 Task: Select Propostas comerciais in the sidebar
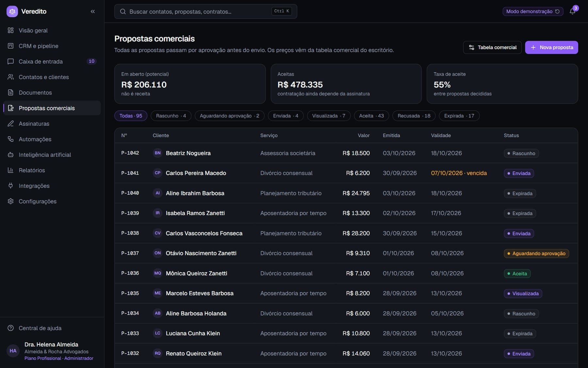pyautogui.click(x=52, y=108)
